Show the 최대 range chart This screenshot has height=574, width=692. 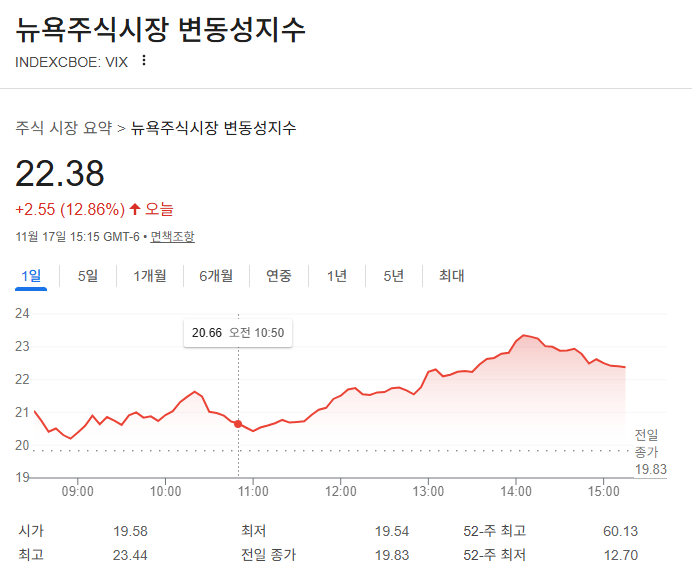451,276
